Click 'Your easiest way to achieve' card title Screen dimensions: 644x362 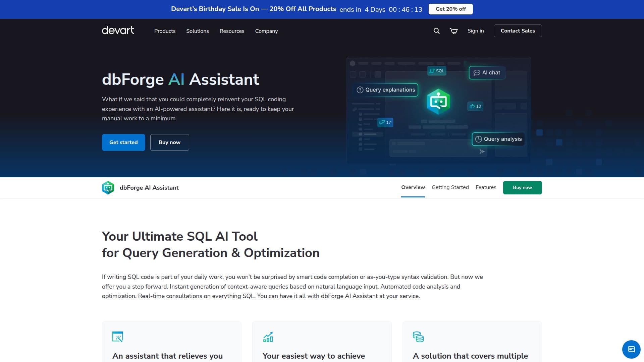(314, 356)
